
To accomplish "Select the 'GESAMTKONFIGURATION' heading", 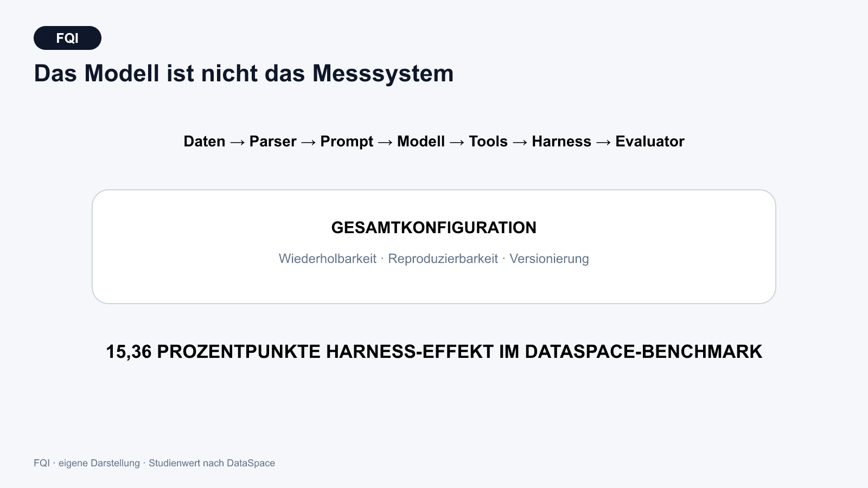I will 434,228.
